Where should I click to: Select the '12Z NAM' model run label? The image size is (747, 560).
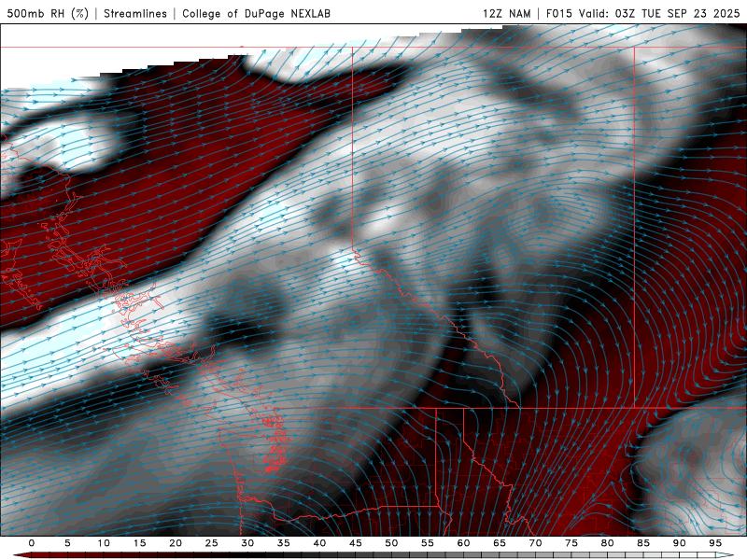click(x=506, y=13)
